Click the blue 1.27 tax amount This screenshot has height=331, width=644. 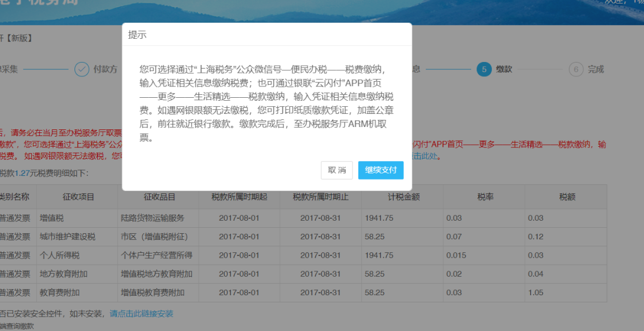click(22, 174)
